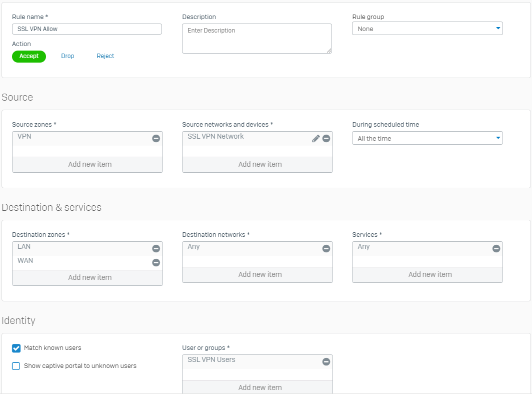Viewport: 532px width, 394px height.
Task: Remove VPN from source zones
Action: point(156,139)
